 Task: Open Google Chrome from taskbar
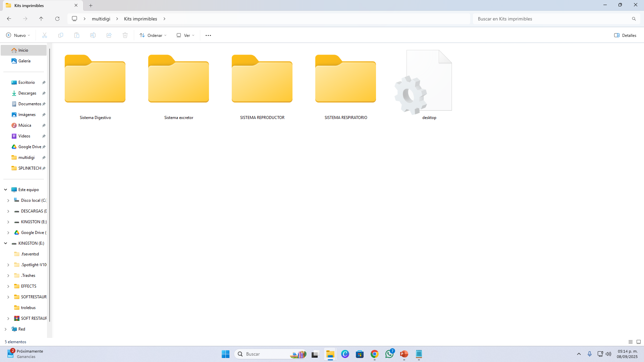tap(375, 354)
